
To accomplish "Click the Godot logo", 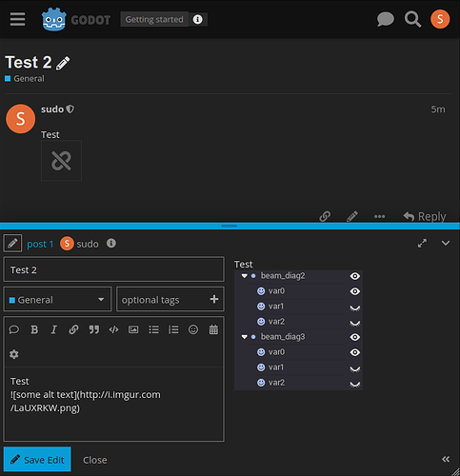I will [x=76, y=20].
